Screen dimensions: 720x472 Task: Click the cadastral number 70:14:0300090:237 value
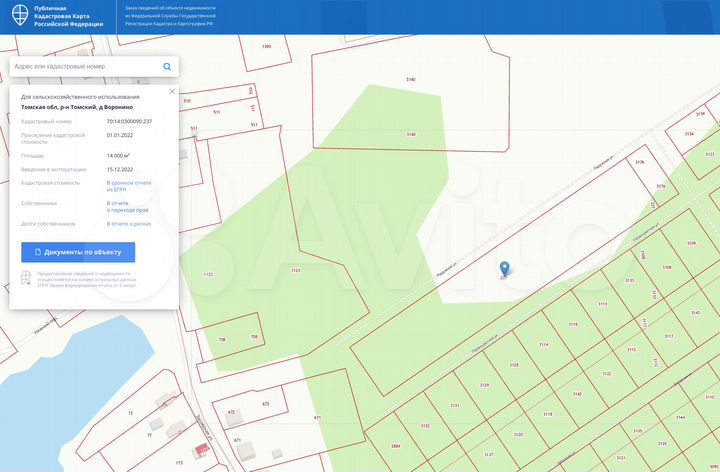coord(129,121)
